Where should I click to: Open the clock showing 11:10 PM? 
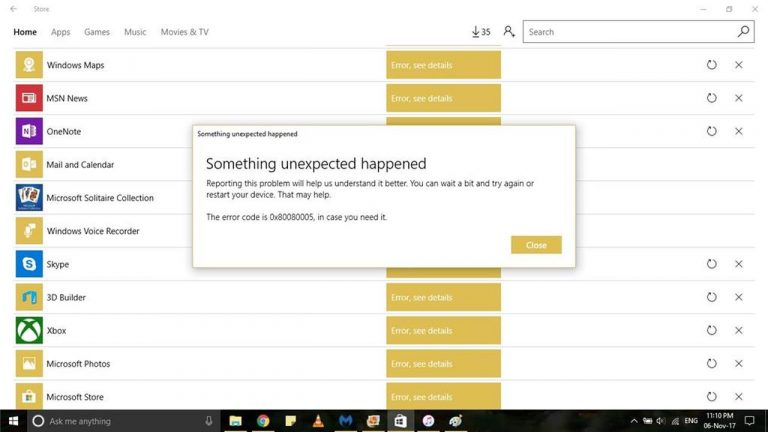(720, 421)
